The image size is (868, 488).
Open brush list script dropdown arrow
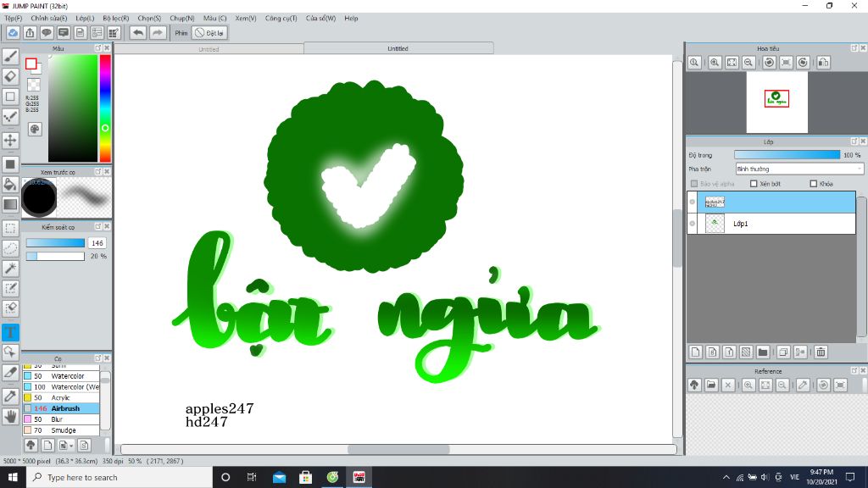pos(67,446)
